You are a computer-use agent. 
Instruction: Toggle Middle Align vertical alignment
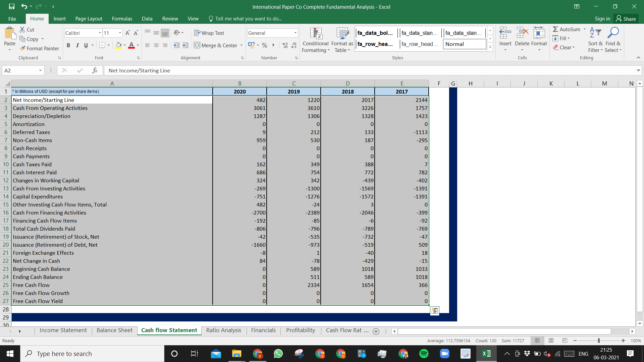click(x=156, y=33)
